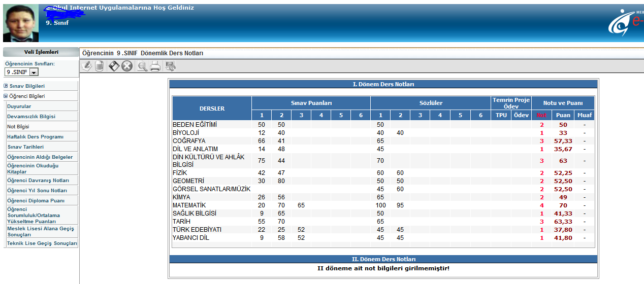Screen dimensions: 644x284
Task: Select the COĞRAFYA row label
Action: click(x=188, y=140)
